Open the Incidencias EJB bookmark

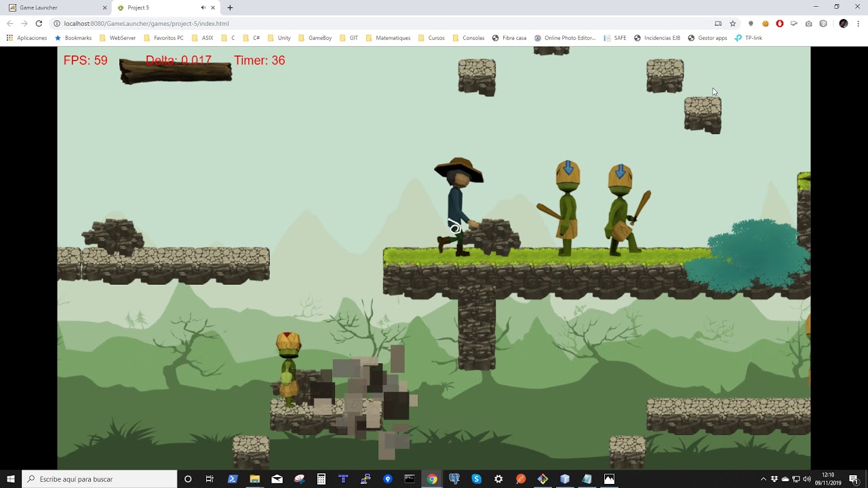pos(657,38)
